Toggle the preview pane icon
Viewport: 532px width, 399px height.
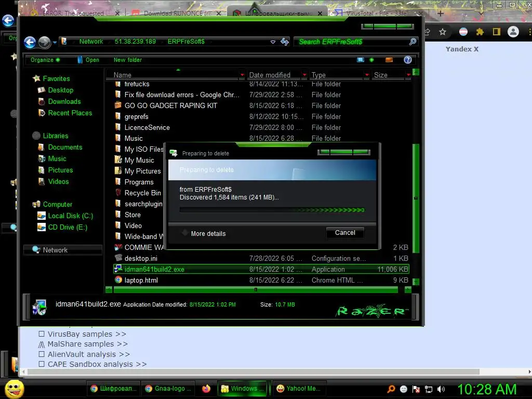click(x=389, y=60)
